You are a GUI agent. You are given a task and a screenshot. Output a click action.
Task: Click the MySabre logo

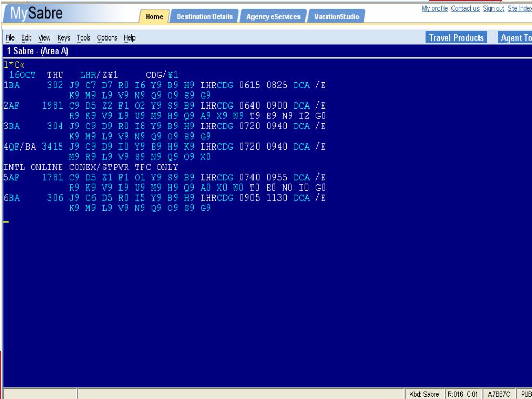pyautogui.click(x=37, y=13)
